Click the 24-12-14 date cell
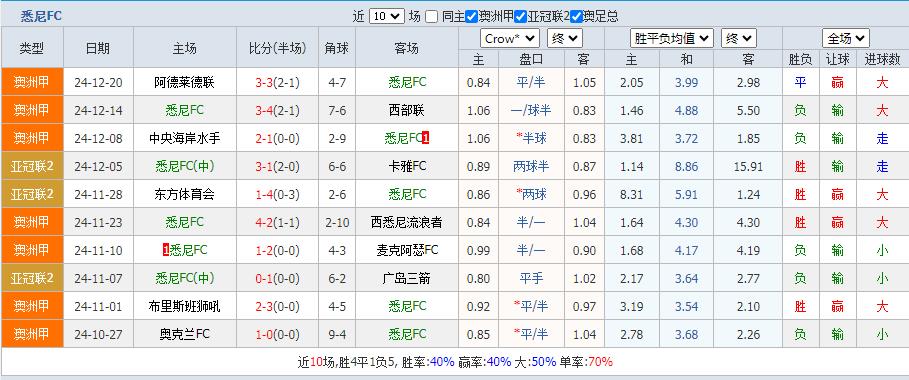The width and height of the screenshot is (909, 380). (x=98, y=110)
